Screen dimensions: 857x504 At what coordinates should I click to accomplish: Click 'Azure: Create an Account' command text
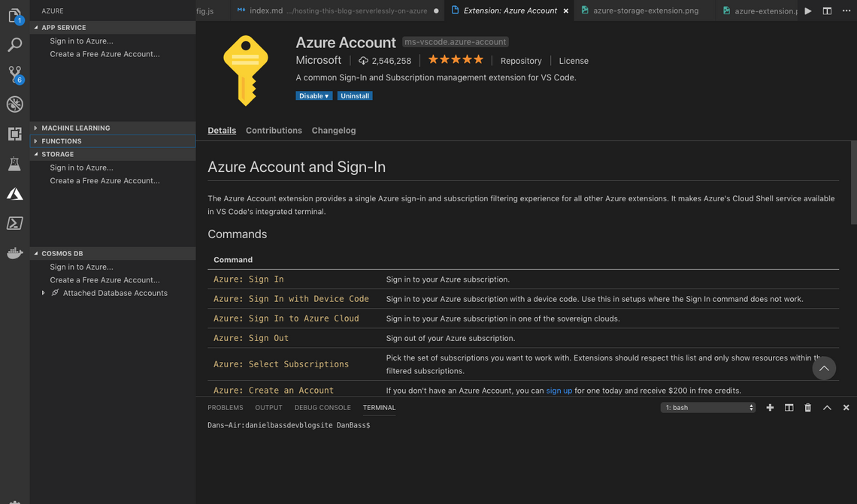tap(274, 391)
